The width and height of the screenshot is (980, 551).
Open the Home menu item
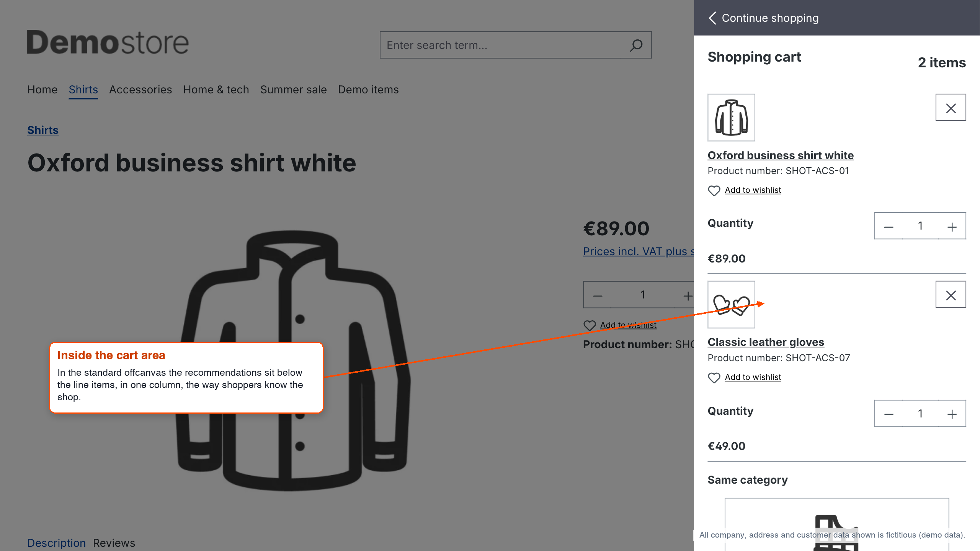[x=42, y=90]
